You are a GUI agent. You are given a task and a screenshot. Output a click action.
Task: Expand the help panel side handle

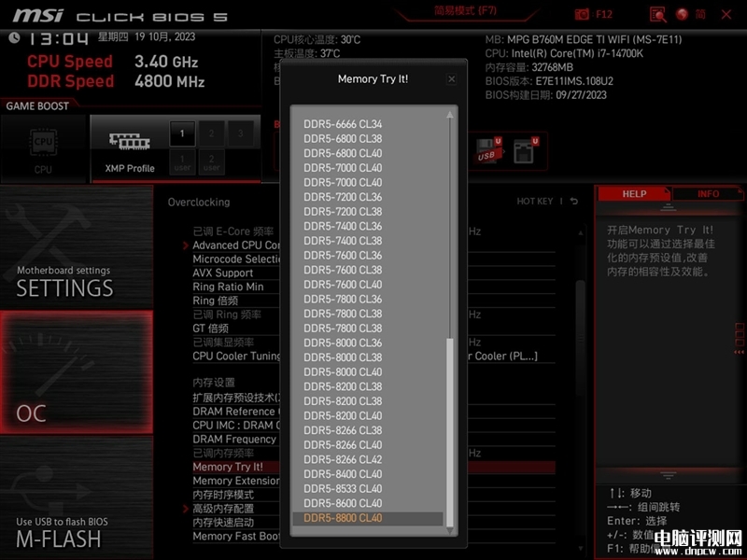click(x=740, y=338)
